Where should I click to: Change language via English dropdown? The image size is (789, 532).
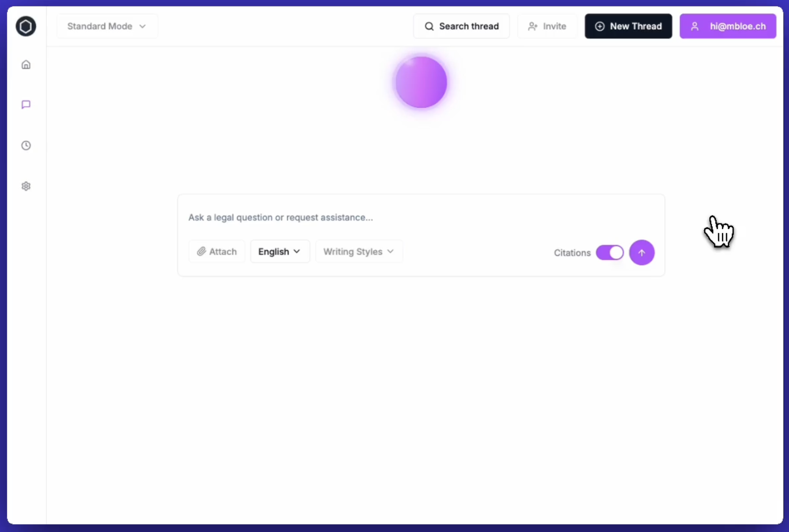279,251
